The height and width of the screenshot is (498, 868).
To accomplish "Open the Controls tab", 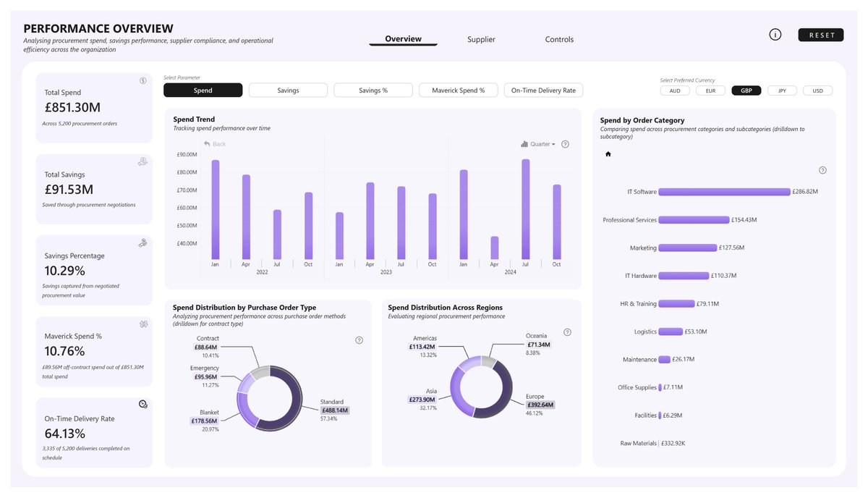I will [x=559, y=39].
